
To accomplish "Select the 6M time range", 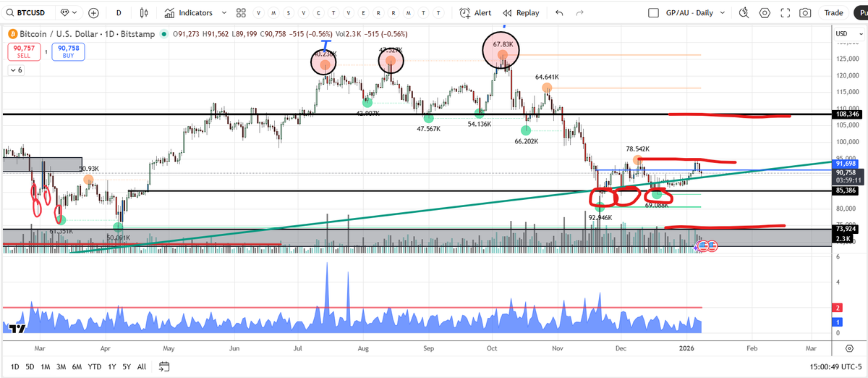I will click(x=77, y=366).
